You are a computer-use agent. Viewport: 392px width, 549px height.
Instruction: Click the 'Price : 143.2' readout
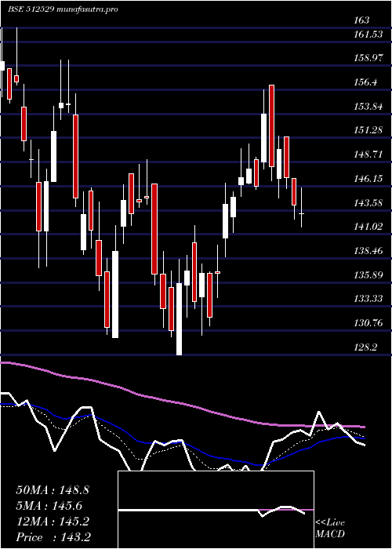(x=54, y=537)
